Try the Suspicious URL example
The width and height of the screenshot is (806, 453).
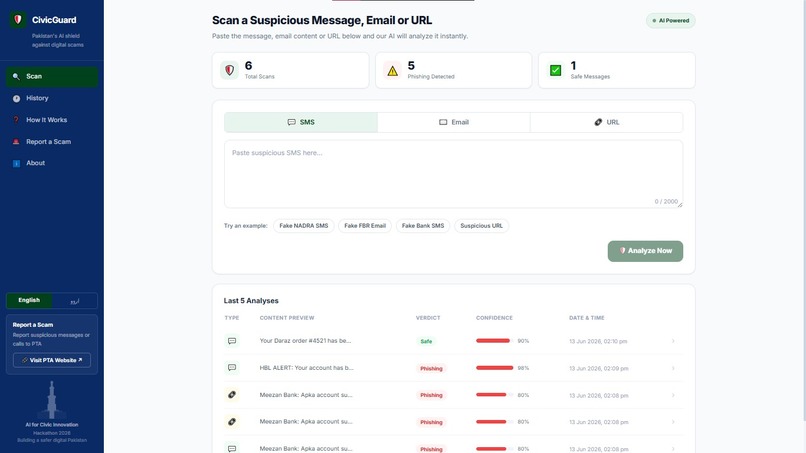[482, 226]
